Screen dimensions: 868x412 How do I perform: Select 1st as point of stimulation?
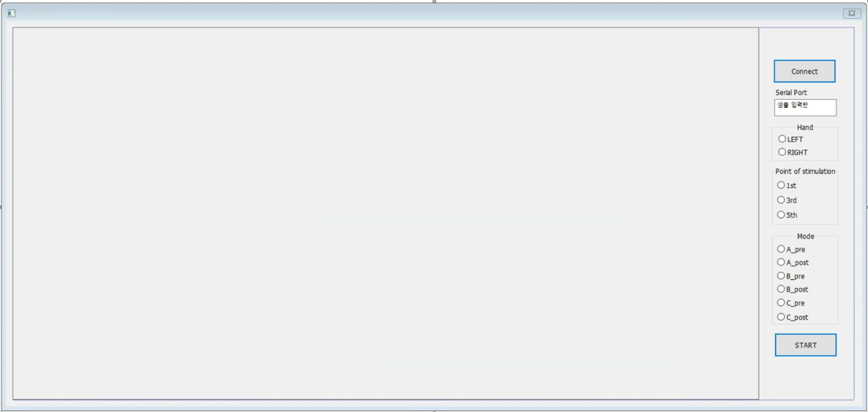pos(786,186)
